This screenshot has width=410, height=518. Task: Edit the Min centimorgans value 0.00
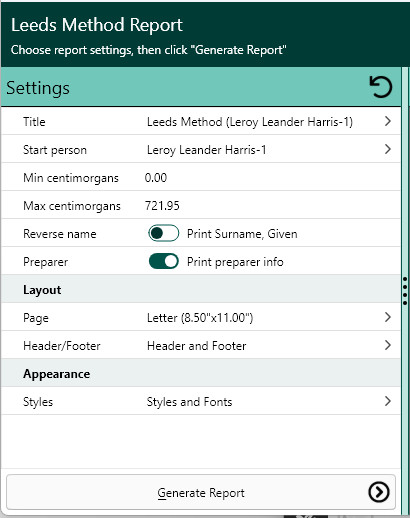156,178
